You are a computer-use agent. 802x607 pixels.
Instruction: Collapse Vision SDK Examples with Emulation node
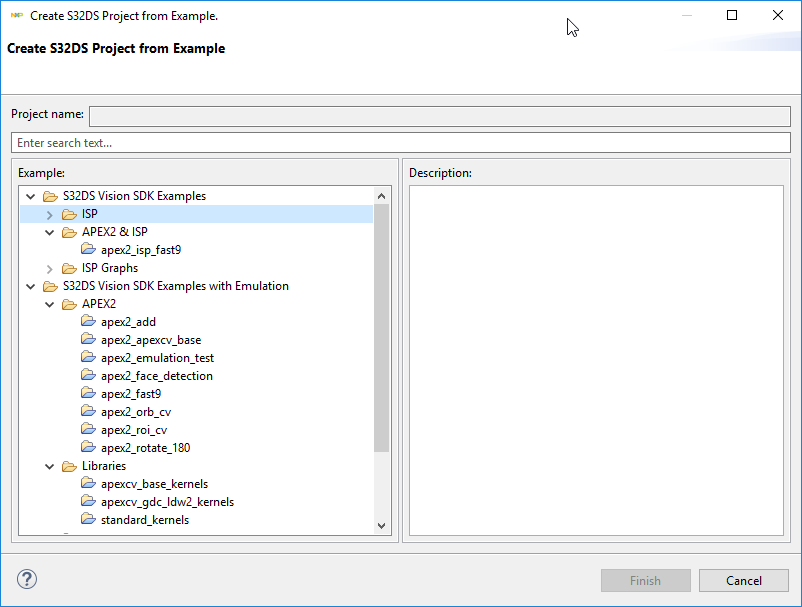[x=31, y=286]
